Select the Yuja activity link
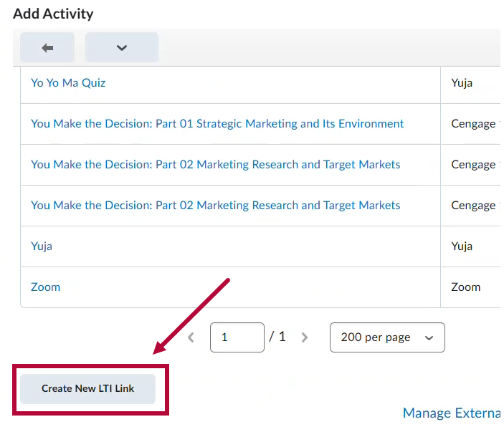 (x=42, y=246)
